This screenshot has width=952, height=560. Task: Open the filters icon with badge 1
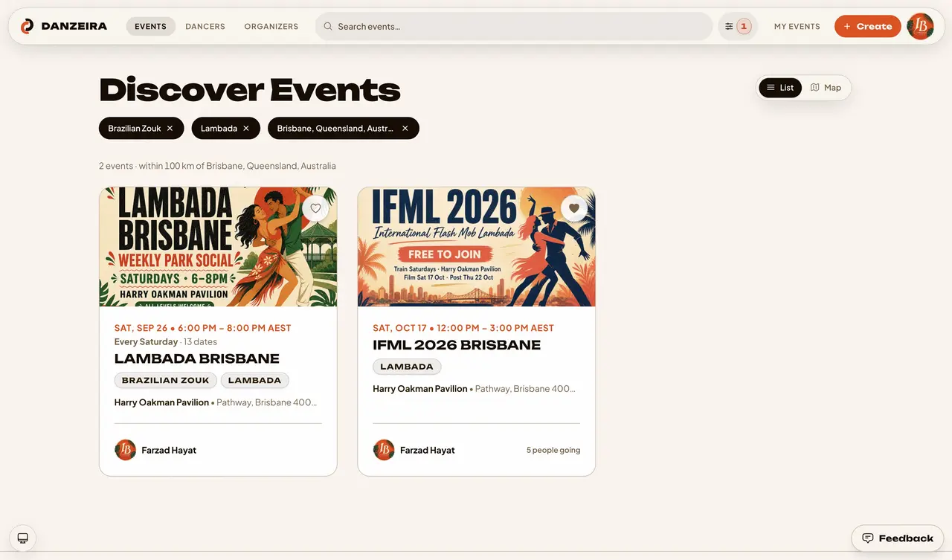tap(738, 26)
